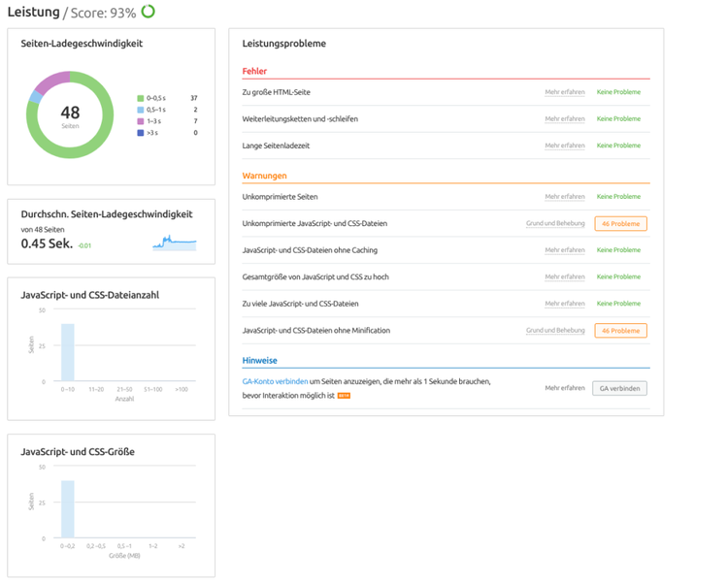The height and width of the screenshot is (584, 728).
Task: Click the count 37 in load speed legend
Action: point(194,98)
